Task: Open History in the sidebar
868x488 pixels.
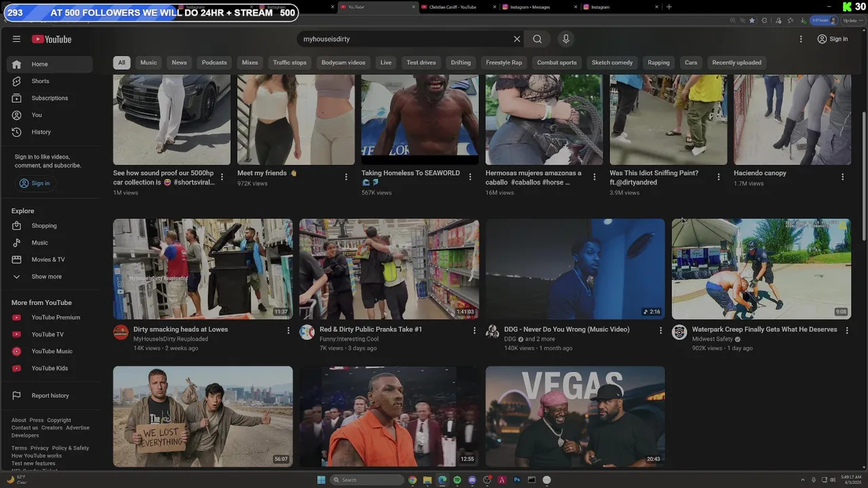Action: (x=50, y=132)
